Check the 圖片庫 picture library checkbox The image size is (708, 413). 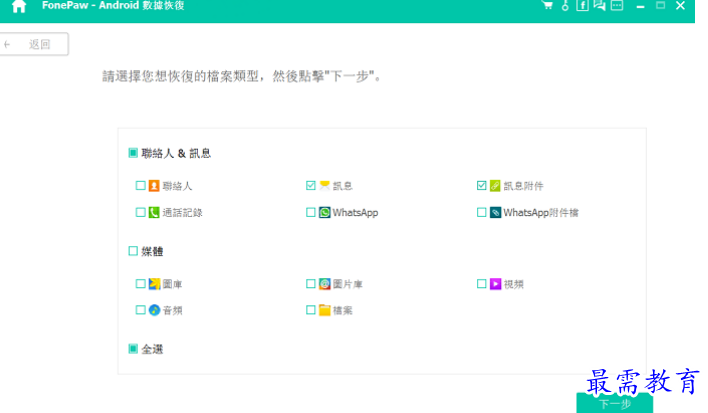click(311, 283)
